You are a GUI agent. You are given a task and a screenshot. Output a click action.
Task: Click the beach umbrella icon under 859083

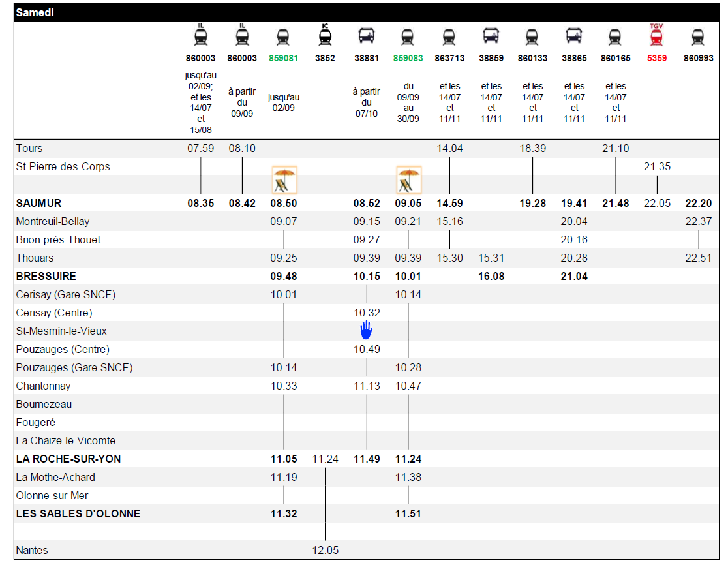(408, 180)
